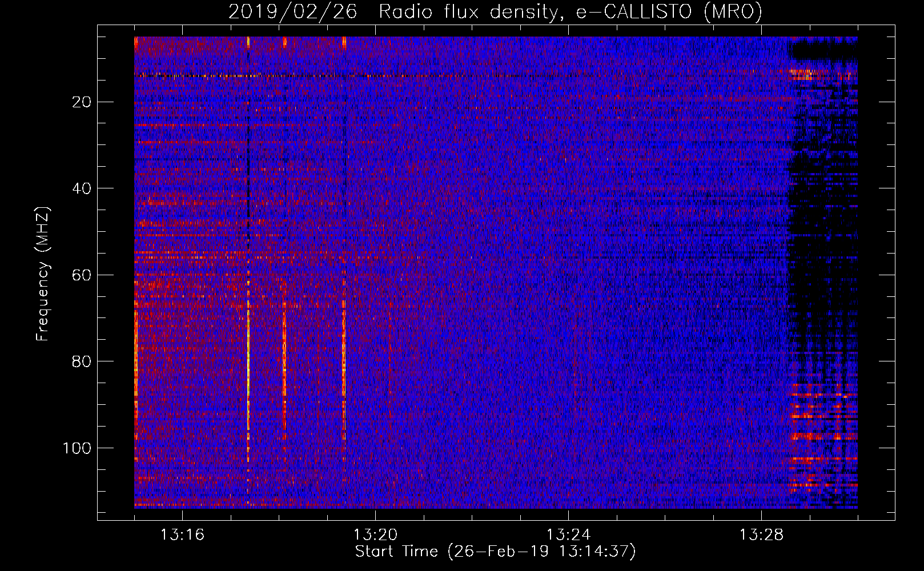Click the 13:28 time tick label

[x=761, y=535]
